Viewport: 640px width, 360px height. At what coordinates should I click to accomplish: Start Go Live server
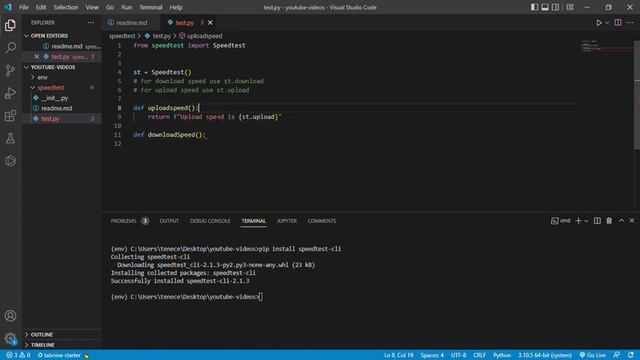pyautogui.click(x=593, y=356)
